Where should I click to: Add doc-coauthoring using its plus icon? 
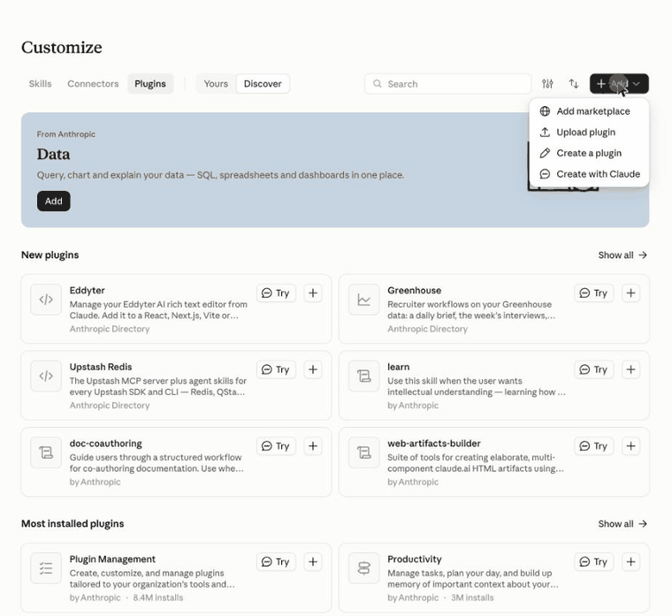tap(313, 446)
